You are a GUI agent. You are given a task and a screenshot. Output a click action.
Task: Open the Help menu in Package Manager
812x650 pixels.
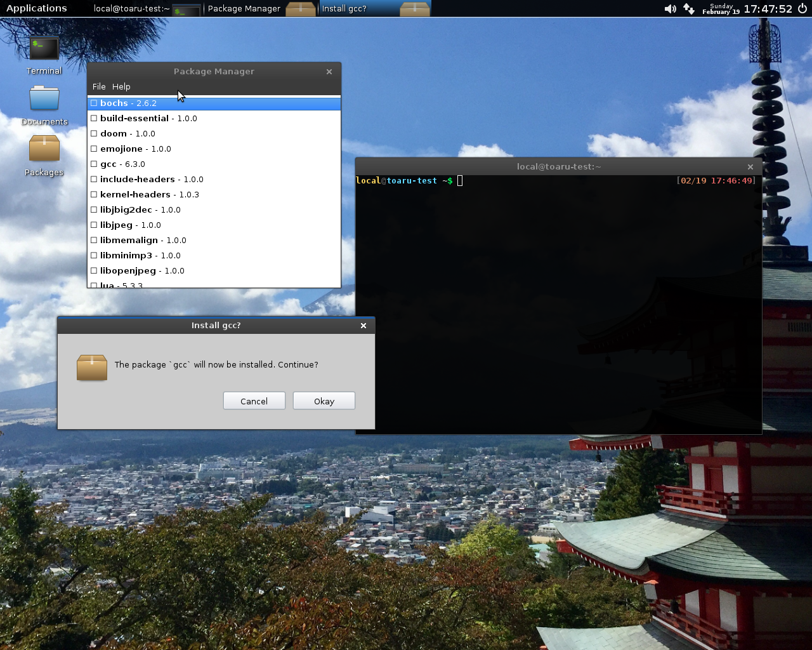tap(121, 87)
